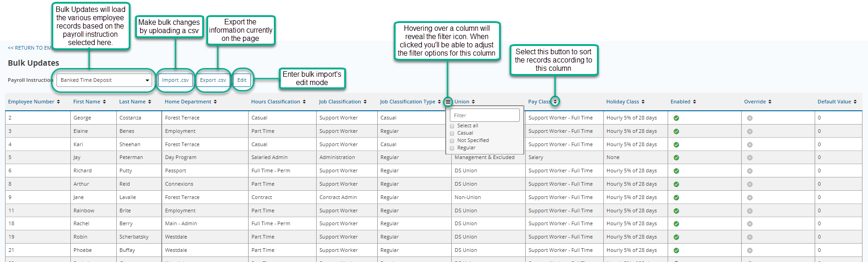
Task: Check the Casual filter option
Action: pos(452,133)
